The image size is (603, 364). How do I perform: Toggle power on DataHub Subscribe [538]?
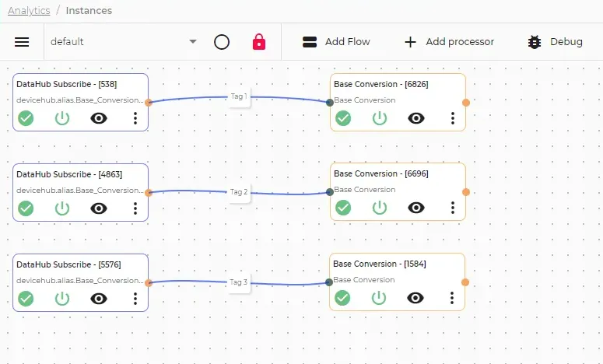click(x=62, y=118)
